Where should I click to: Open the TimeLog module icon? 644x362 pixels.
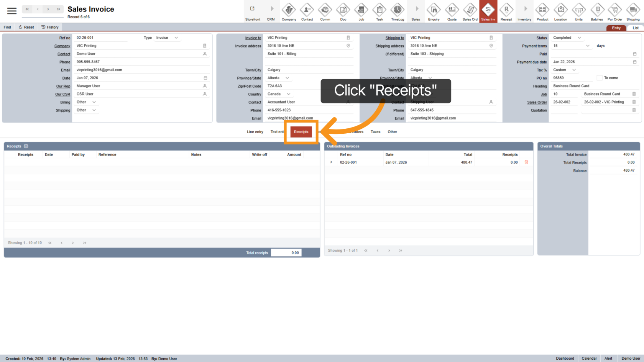(397, 11)
